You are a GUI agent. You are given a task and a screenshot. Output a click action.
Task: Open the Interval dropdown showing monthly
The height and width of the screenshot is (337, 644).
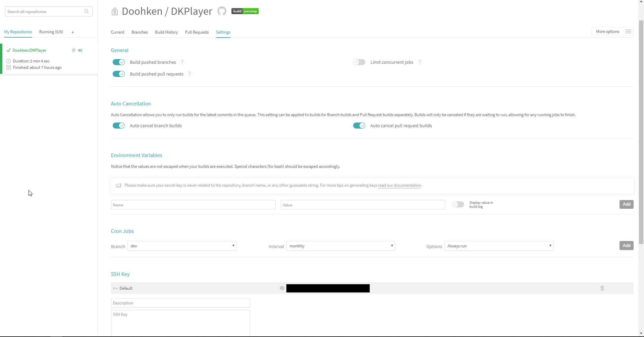tap(340, 246)
